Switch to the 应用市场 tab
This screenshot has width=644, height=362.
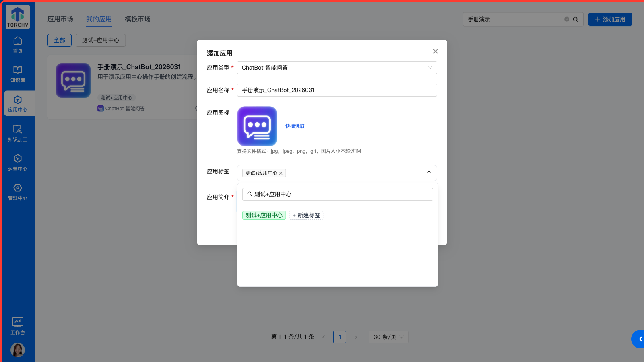(60, 19)
